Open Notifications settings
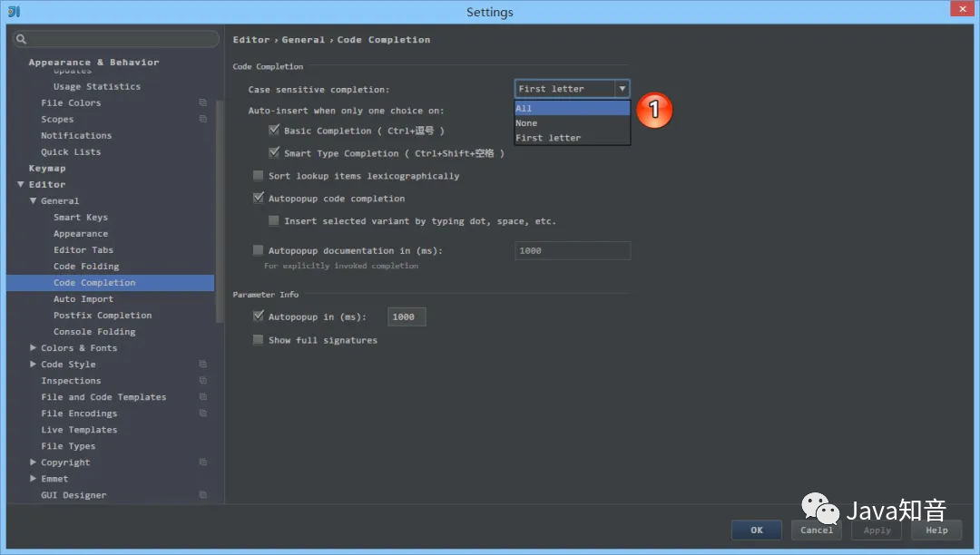The width and height of the screenshot is (980, 555). pyautogui.click(x=76, y=135)
